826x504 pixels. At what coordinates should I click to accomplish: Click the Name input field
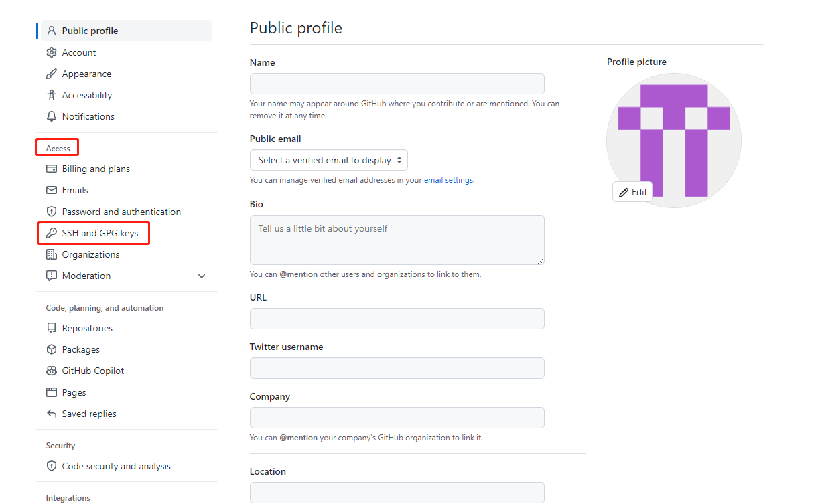[397, 84]
